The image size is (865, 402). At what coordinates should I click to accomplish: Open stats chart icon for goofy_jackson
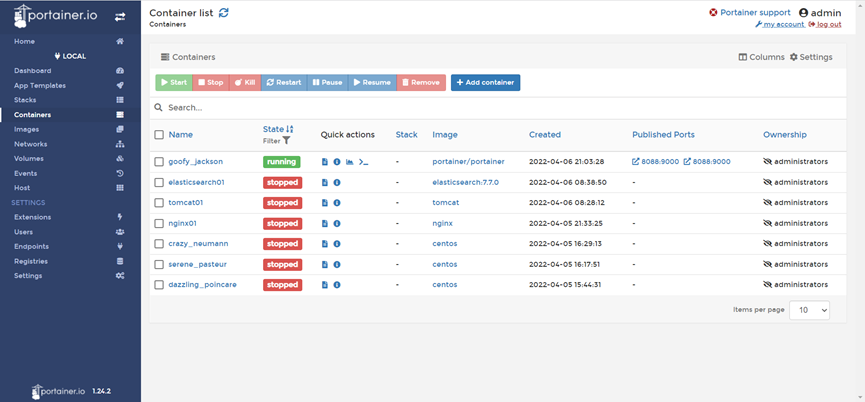(x=349, y=162)
